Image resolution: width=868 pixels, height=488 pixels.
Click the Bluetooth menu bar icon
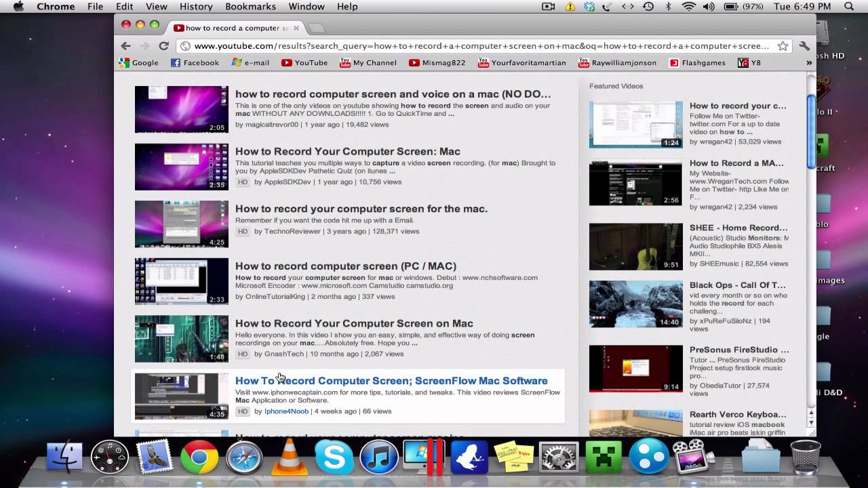click(668, 7)
